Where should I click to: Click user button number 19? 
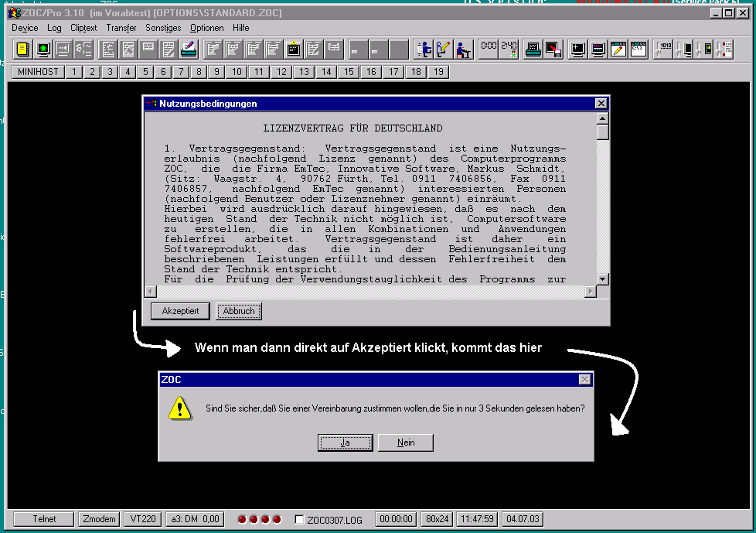click(x=438, y=72)
